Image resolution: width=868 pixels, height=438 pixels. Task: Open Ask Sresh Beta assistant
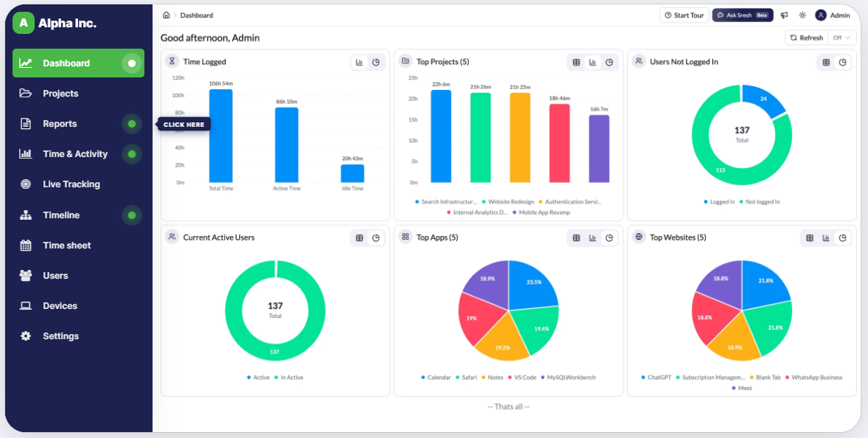pos(743,15)
